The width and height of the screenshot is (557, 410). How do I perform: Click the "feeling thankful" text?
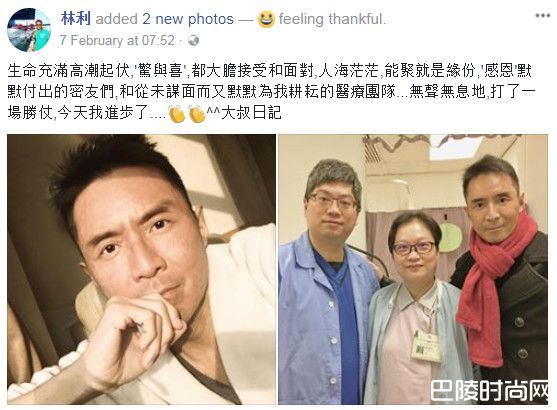click(x=331, y=19)
